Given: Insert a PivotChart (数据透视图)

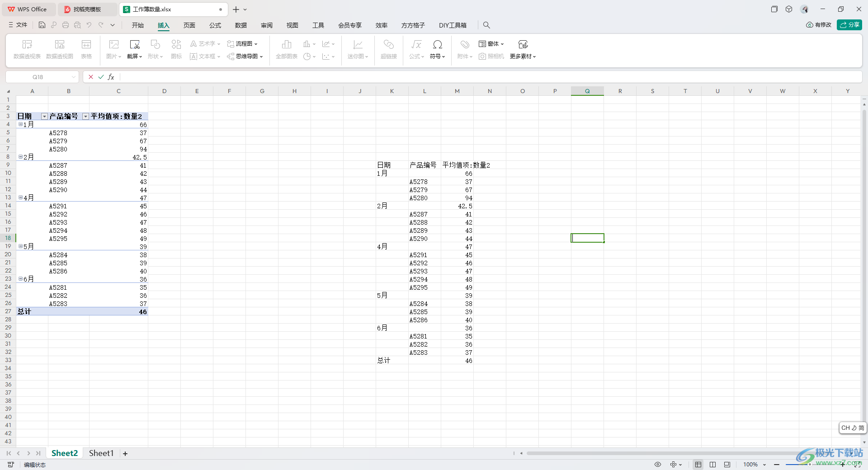Looking at the screenshot, I should tap(60, 49).
